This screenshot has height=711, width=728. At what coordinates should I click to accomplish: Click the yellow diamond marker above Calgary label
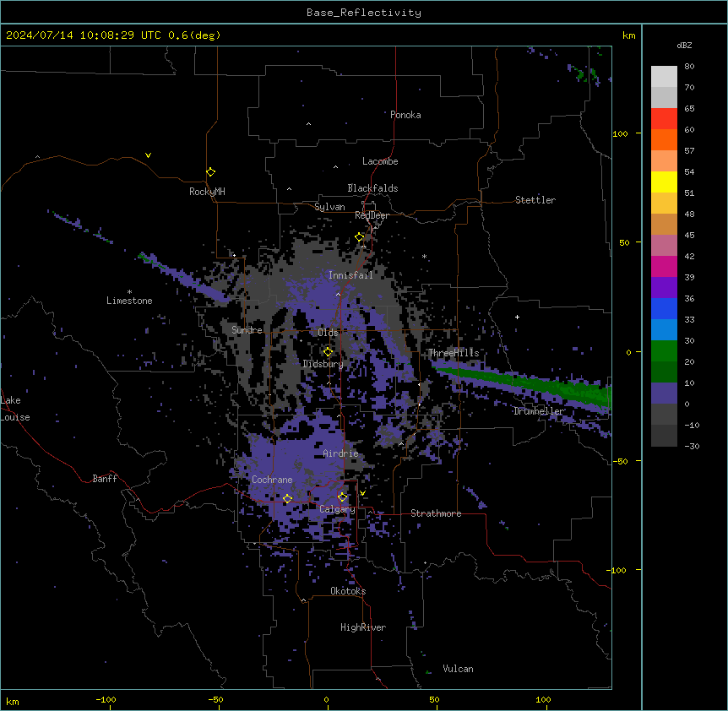point(342,497)
